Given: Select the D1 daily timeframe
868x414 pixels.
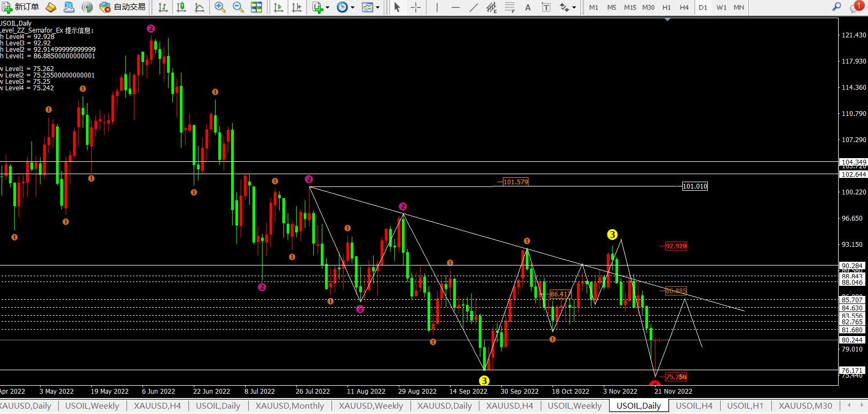Looking at the screenshot, I should point(703,7).
